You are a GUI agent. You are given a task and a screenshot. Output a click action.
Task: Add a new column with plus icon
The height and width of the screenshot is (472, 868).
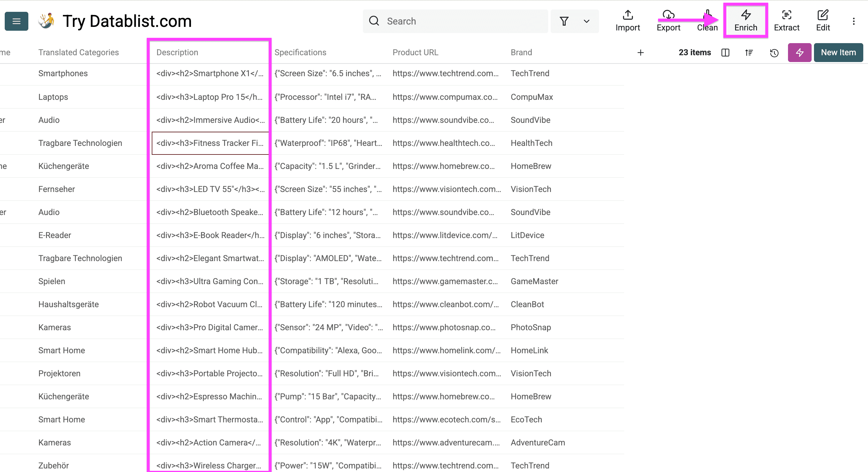641,53
